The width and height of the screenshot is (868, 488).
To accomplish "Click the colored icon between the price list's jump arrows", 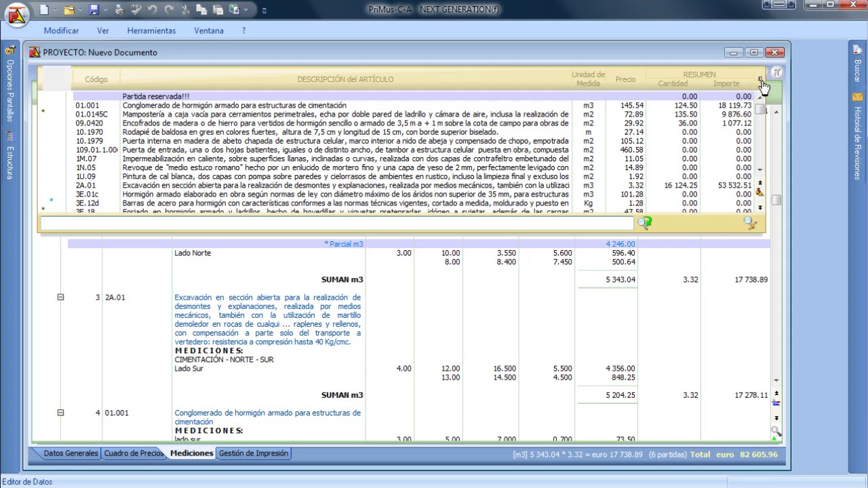I will [x=760, y=192].
